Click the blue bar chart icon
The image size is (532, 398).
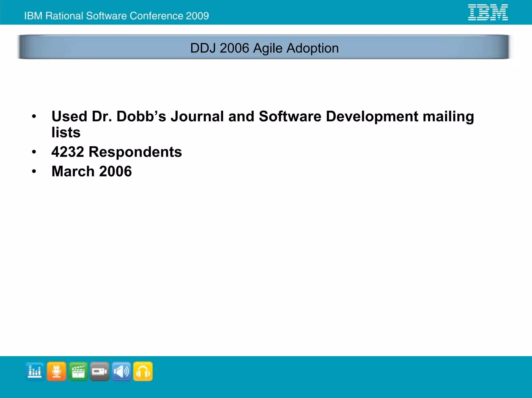point(35,371)
